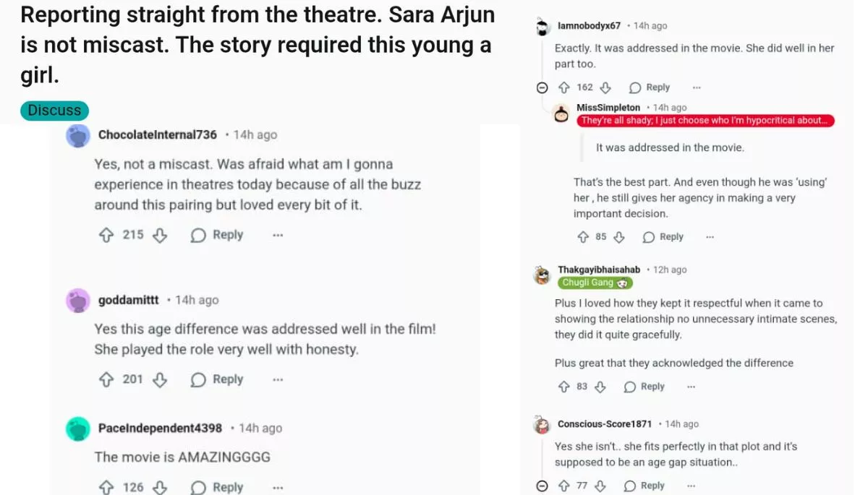
Task: Downvote ChocolateInternal736's comment
Action: pos(160,235)
